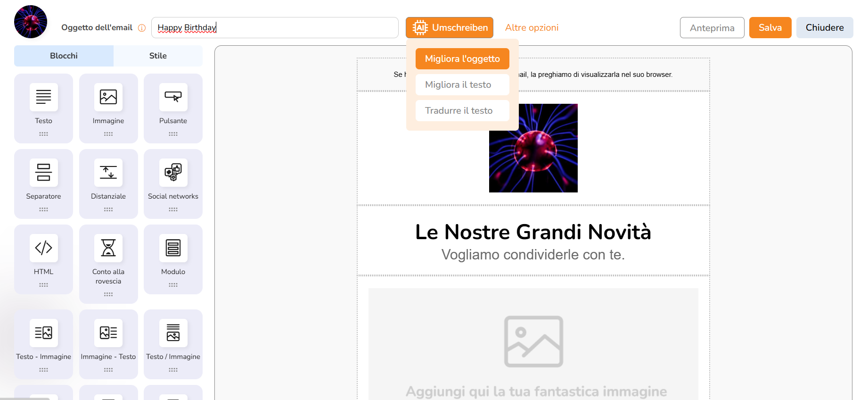Choose Migliora l'oggetto from the menu
The image size is (868, 400).
pos(462,59)
